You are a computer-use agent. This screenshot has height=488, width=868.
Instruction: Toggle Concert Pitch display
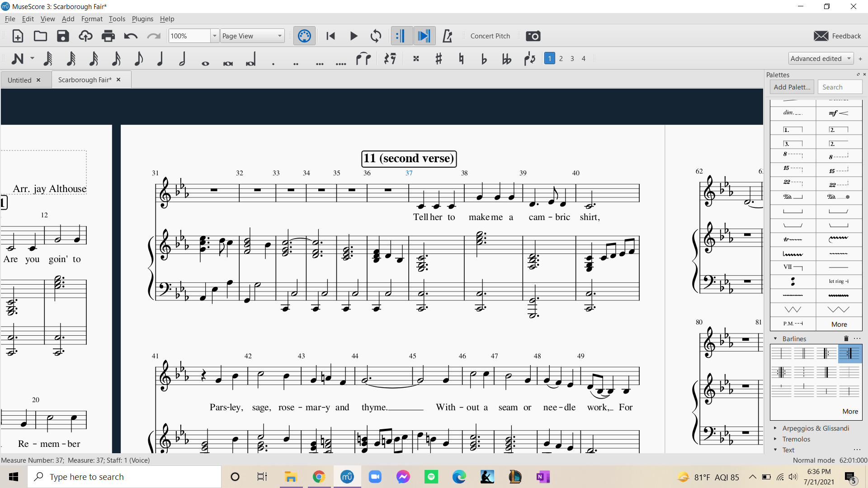tap(490, 36)
